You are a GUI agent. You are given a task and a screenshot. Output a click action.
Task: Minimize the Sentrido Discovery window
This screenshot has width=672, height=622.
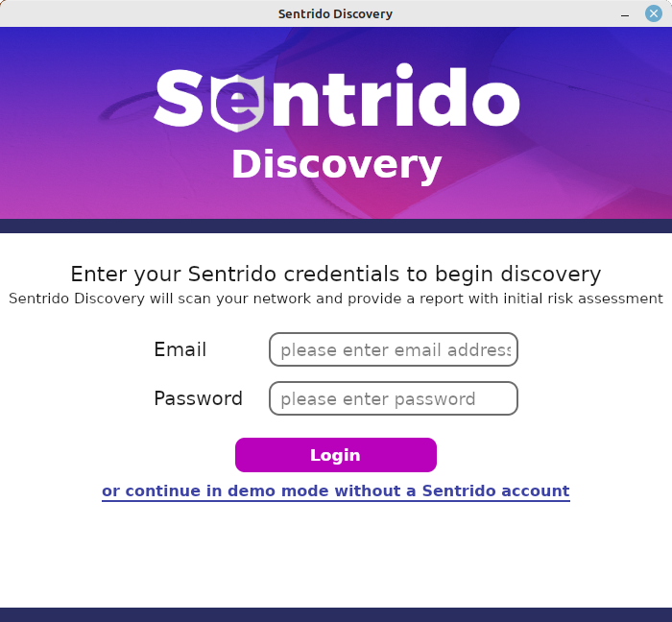pyautogui.click(x=625, y=14)
